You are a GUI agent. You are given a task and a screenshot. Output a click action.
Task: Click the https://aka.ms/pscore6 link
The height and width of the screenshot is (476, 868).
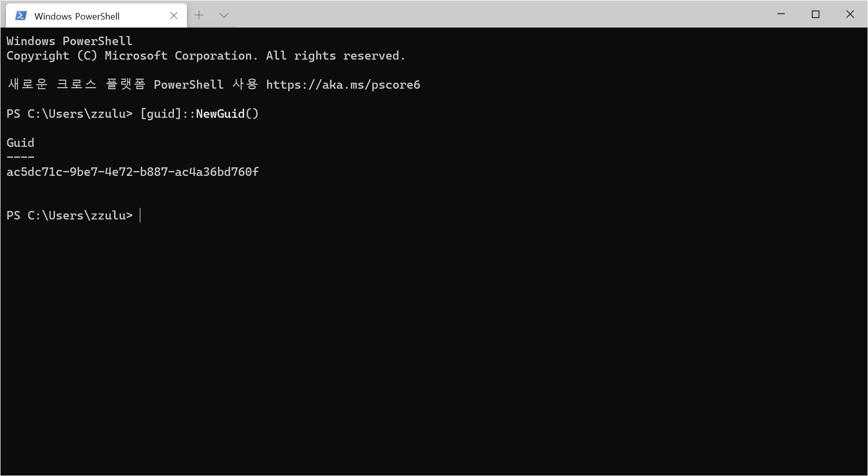343,85
